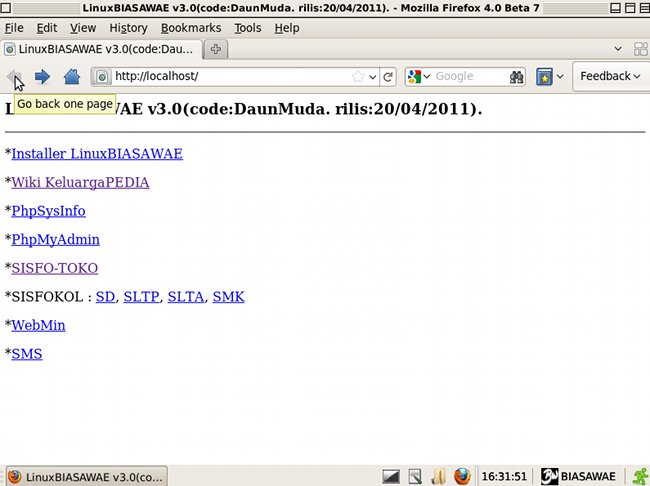Image resolution: width=650 pixels, height=486 pixels.
Task: Open the SISFO-TOKO link
Action: click(x=55, y=268)
